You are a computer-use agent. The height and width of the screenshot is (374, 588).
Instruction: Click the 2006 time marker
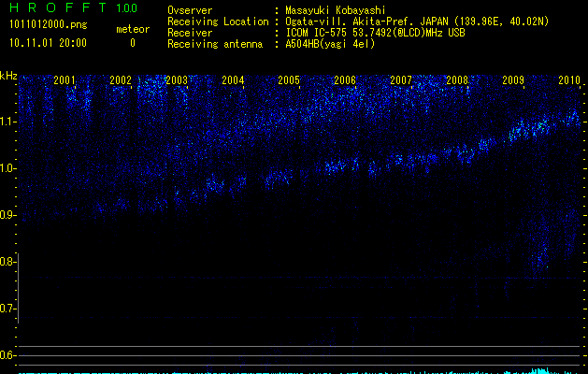tap(345, 79)
